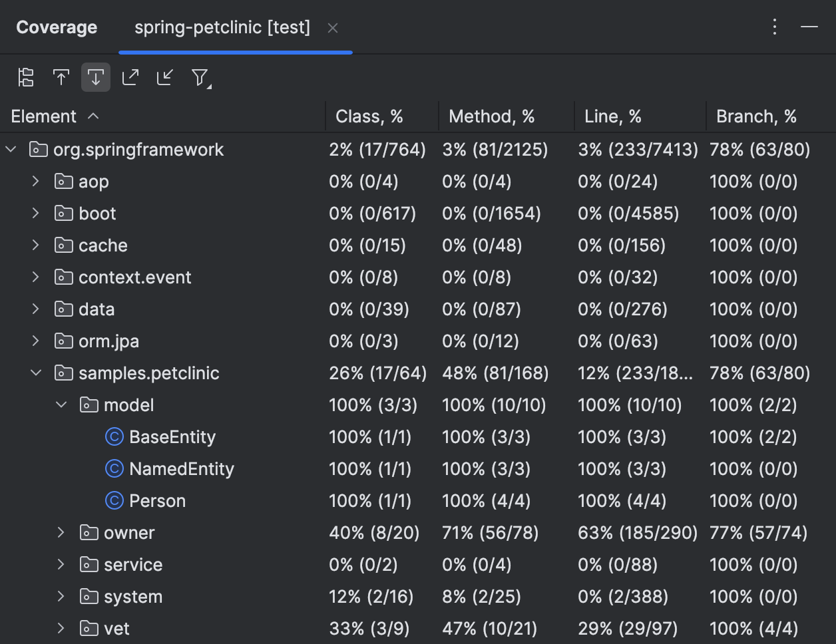
Task: Click the Collapse All icon
Action: 165,78
